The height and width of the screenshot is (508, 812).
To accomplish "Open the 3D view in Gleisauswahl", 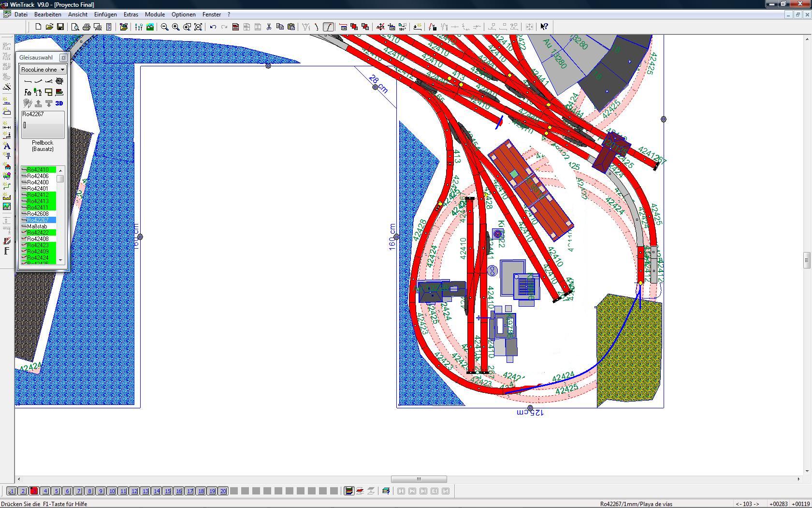I will click(x=59, y=103).
